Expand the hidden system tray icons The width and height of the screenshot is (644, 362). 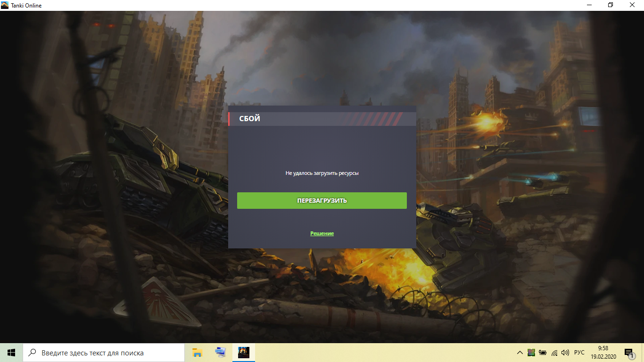520,353
